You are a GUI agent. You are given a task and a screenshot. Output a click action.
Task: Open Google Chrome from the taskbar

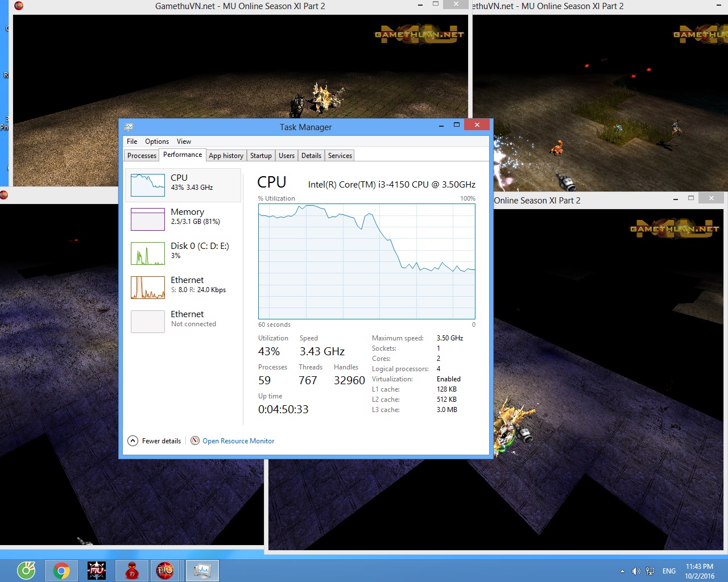[61, 571]
